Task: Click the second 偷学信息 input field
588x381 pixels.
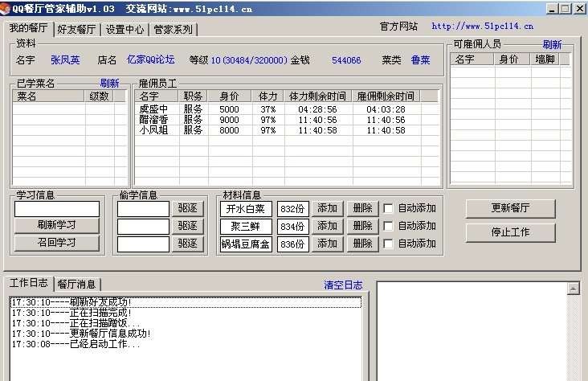Action: (x=143, y=227)
